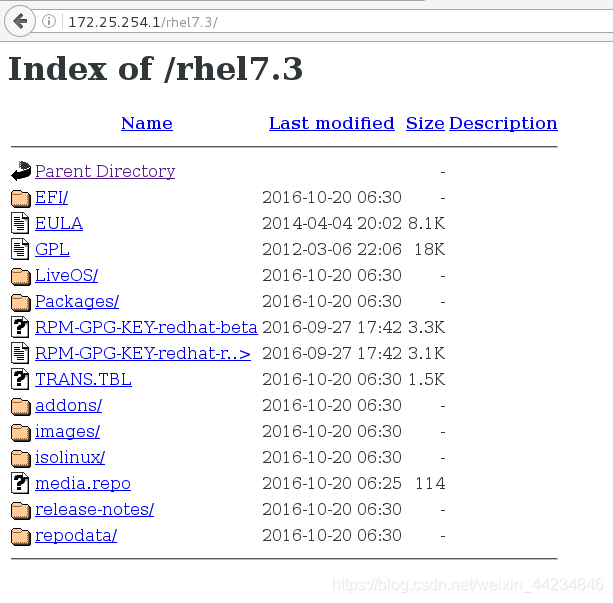Click TRANS.TBL size '1.5K'
This screenshot has height=603, width=613.
pos(427,379)
